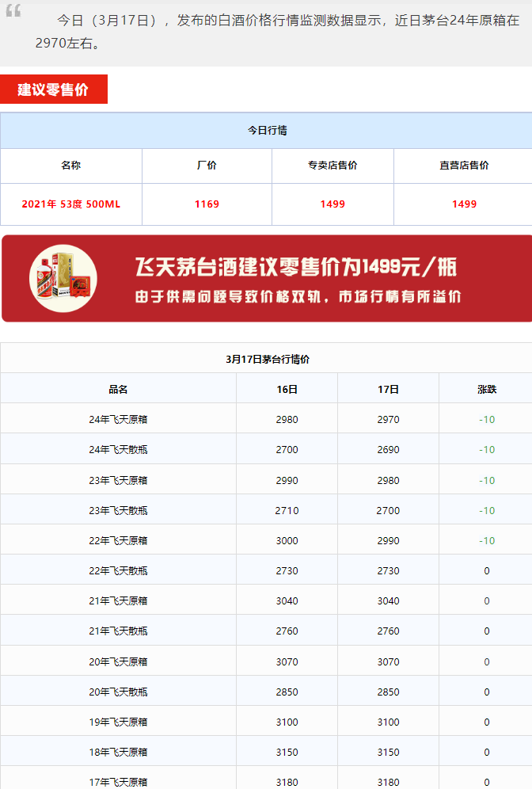Image resolution: width=532 pixels, height=789 pixels.
Task: Select the 21年飞天原箱 row name
Action: click(x=118, y=601)
